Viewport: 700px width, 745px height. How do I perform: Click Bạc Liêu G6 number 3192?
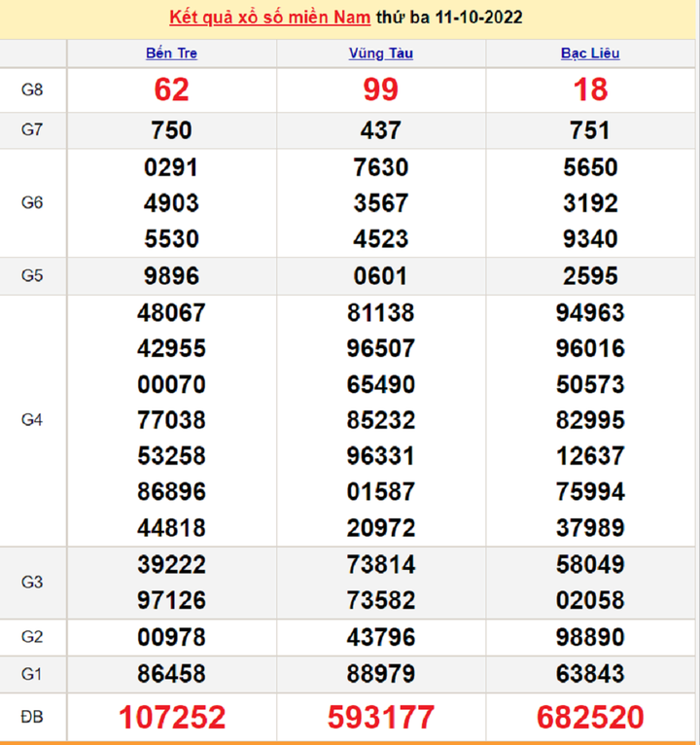pos(590,203)
